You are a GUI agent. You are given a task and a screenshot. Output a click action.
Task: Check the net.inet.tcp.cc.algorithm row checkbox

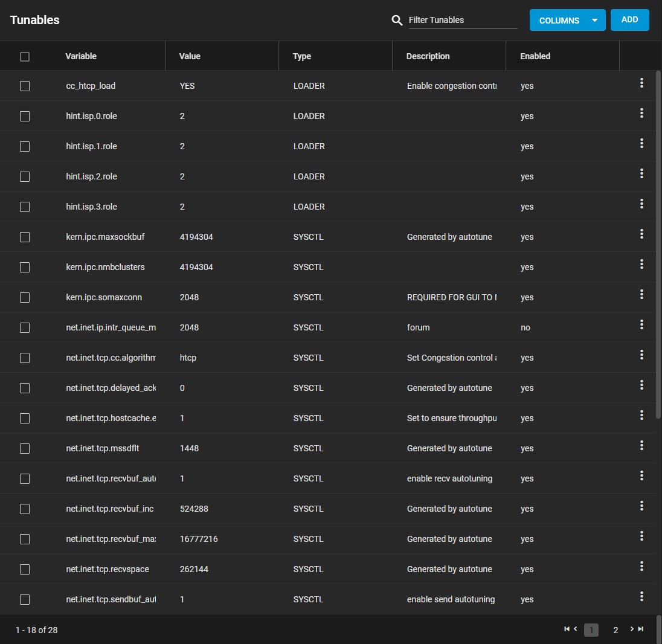[x=25, y=358]
